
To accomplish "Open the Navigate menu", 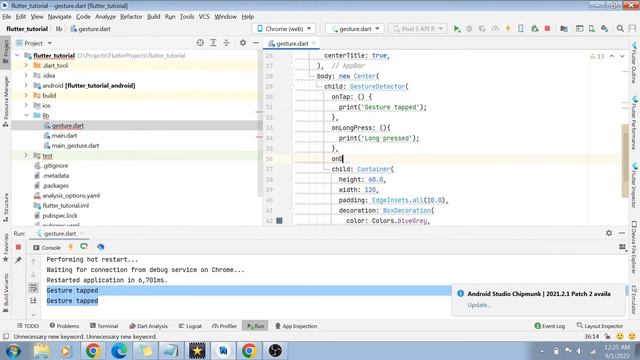I will coord(60,17).
